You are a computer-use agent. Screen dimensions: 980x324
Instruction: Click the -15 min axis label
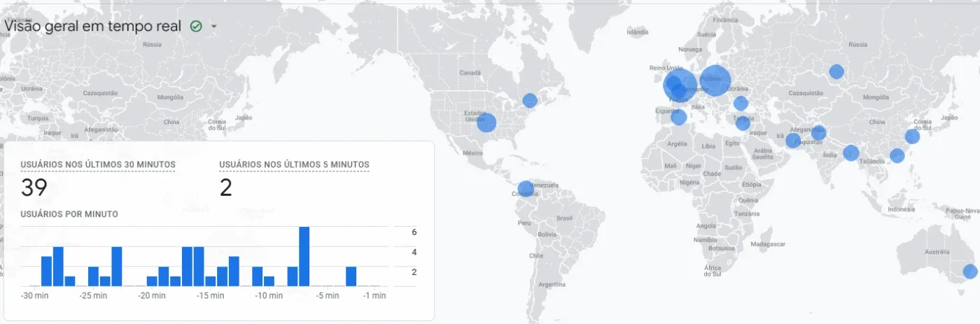coord(211,296)
